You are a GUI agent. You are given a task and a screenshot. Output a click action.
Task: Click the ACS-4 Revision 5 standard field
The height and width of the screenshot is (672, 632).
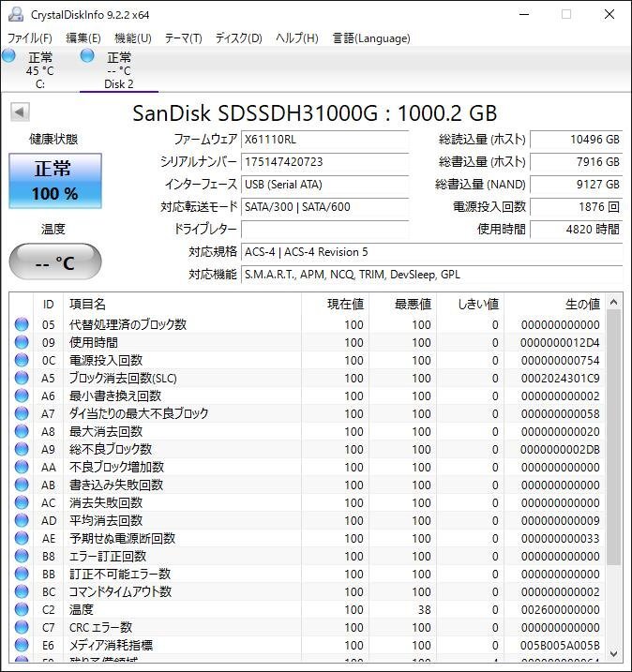click(x=431, y=252)
